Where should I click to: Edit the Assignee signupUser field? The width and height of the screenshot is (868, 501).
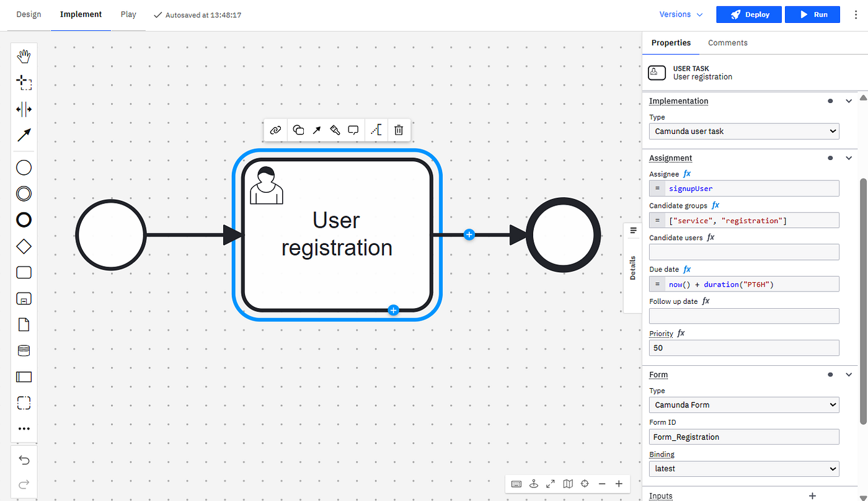744,188
